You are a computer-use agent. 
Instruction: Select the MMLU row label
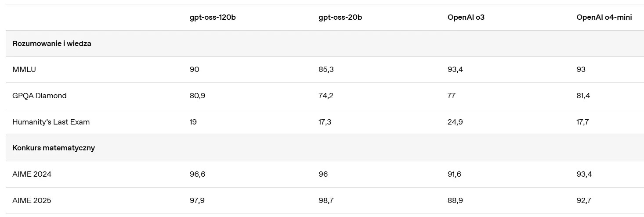coord(24,69)
